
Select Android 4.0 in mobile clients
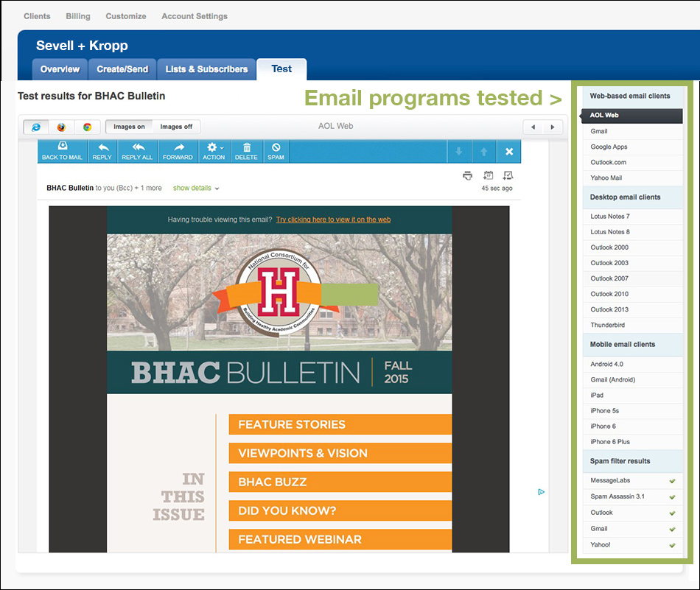click(633, 364)
